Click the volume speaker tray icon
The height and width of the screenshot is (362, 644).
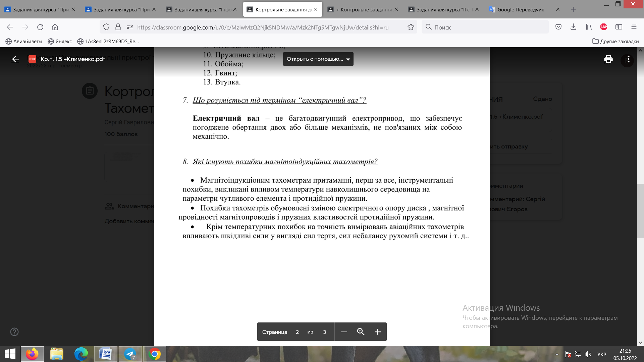click(x=588, y=354)
